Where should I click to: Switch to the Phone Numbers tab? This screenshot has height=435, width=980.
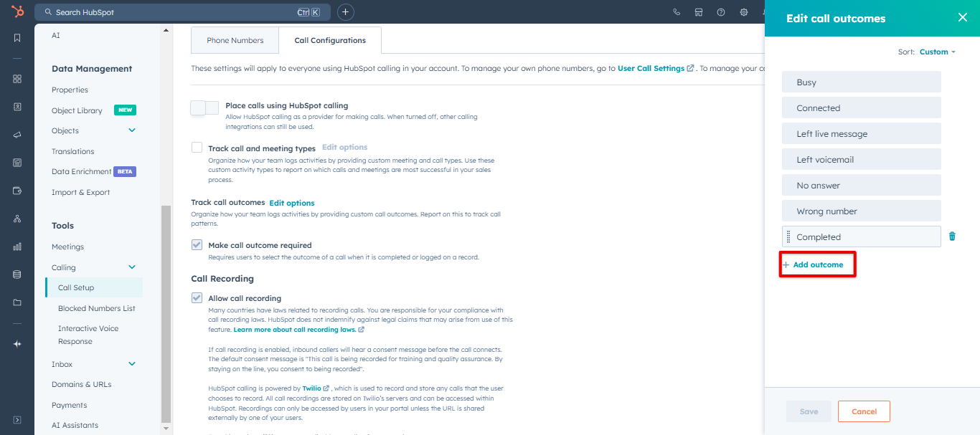[x=235, y=40]
